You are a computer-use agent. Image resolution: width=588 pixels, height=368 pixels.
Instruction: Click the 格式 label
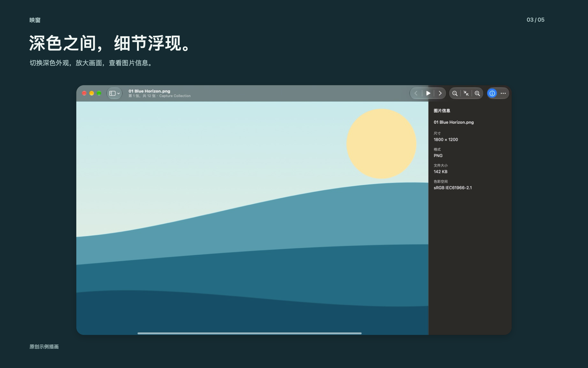pos(437,149)
